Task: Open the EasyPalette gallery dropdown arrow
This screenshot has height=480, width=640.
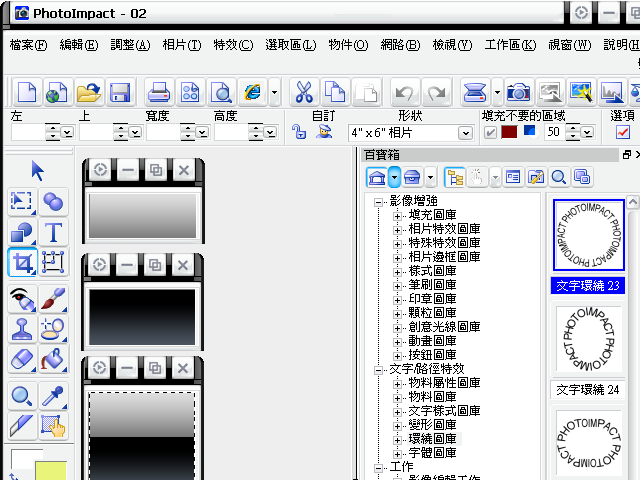Action: pyautogui.click(x=394, y=177)
